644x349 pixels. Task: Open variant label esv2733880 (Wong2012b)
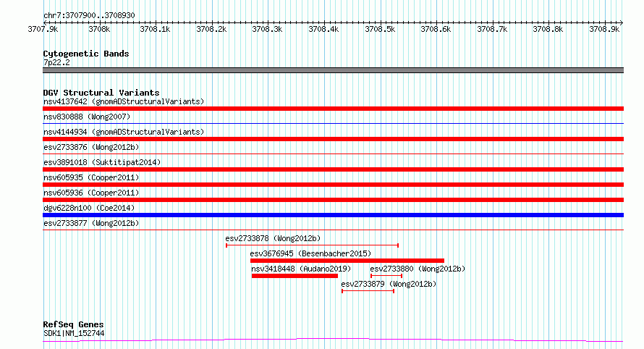pyautogui.click(x=418, y=269)
